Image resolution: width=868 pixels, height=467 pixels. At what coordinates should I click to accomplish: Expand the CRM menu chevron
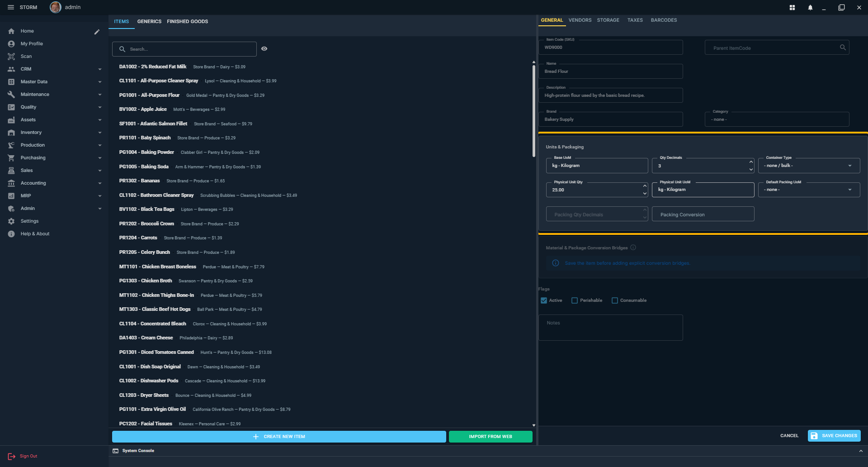100,69
